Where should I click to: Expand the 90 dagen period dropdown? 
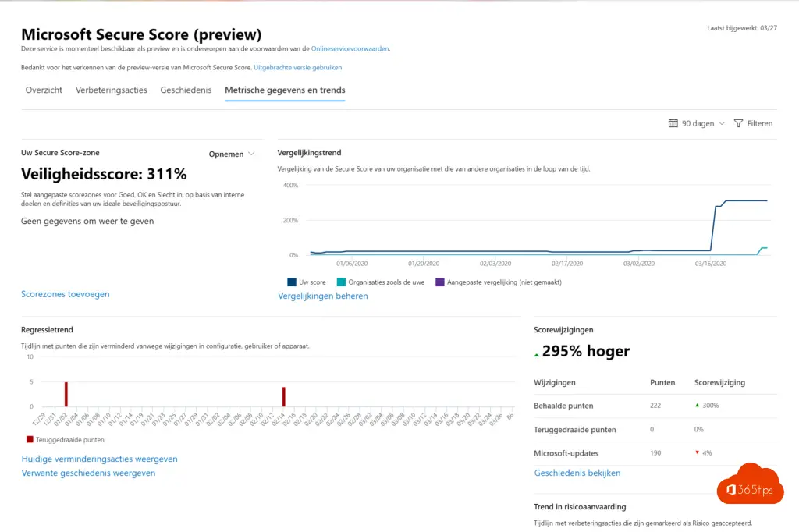coord(697,123)
